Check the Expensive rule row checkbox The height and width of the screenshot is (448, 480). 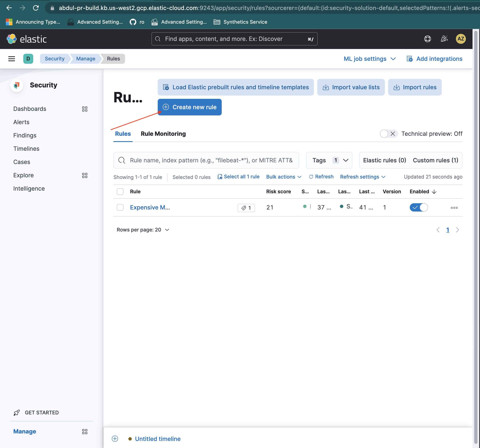[120, 207]
